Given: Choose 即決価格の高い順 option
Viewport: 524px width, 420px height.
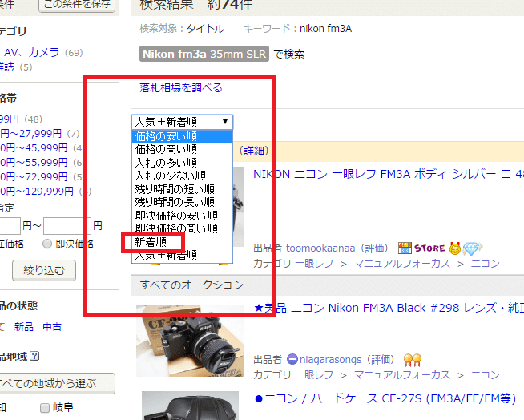Looking at the screenshot, I should coord(182,228).
